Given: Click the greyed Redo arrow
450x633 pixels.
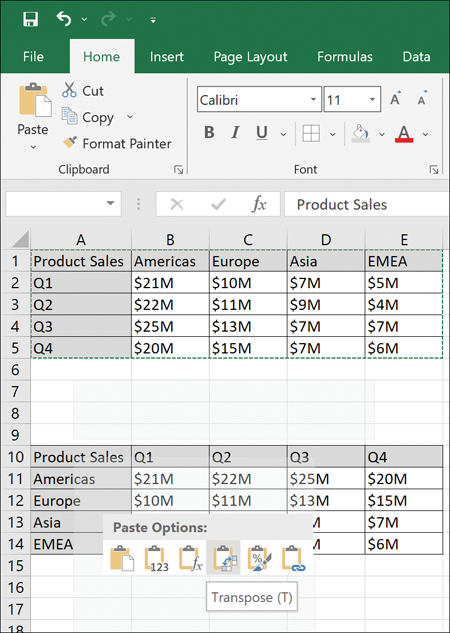Looking at the screenshot, I should (109, 19).
